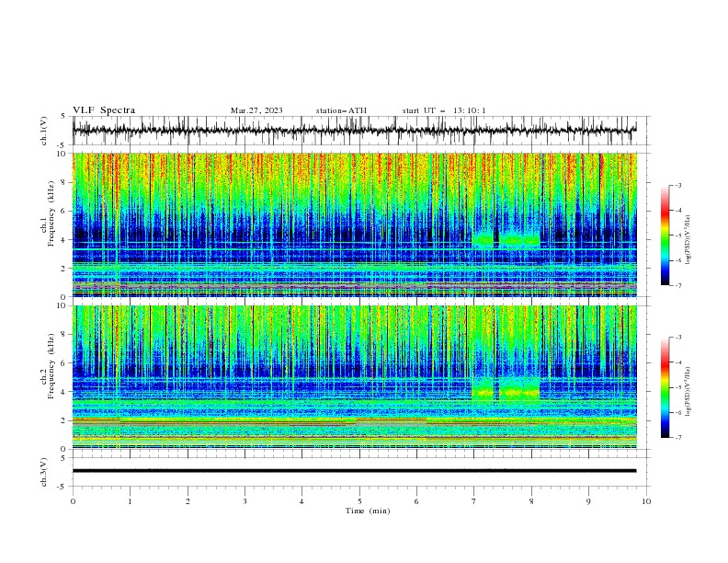728x563 pixels.
Task: Click time axis tick label '3'
Action: click(x=245, y=501)
